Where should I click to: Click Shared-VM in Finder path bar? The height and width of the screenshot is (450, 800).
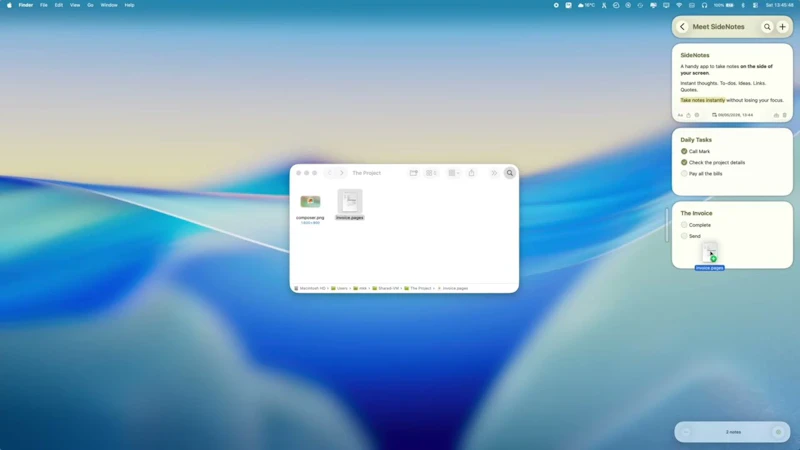[386, 288]
